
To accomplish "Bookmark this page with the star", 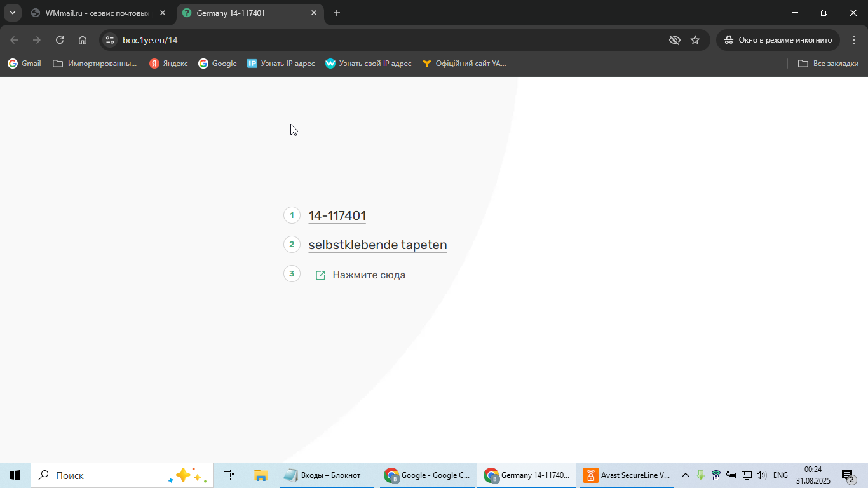I will [695, 40].
